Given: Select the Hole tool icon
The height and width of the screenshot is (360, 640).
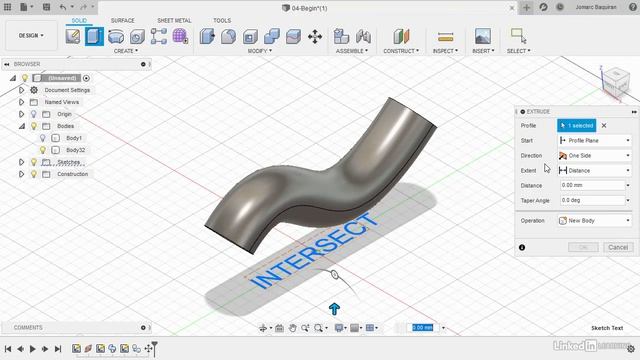Looking at the screenshot, I should (x=137, y=37).
